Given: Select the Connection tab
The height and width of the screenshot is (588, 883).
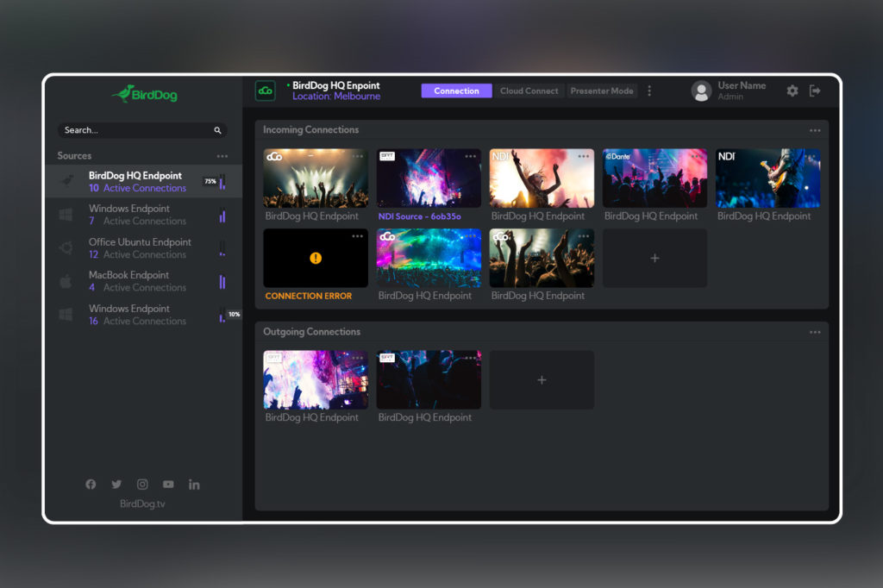Looking at the screenshot, I should pos(456,91).
